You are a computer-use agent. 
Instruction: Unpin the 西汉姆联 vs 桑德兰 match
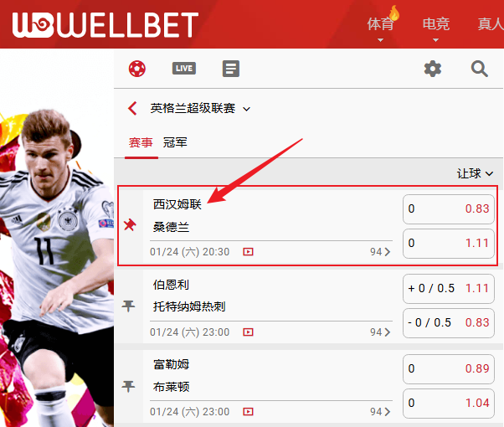pos(130,225)
